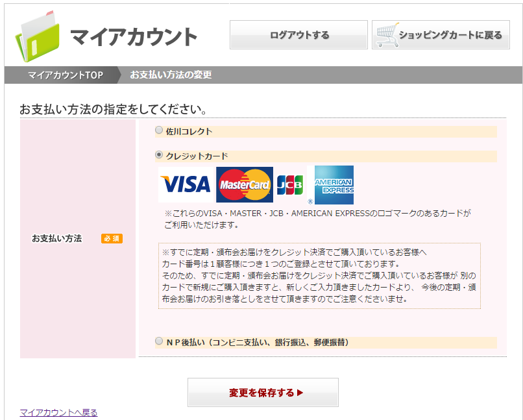Open the マイアカウントへ戻る link
Viewport: 523px width, 420px height.
pos(58,413)
